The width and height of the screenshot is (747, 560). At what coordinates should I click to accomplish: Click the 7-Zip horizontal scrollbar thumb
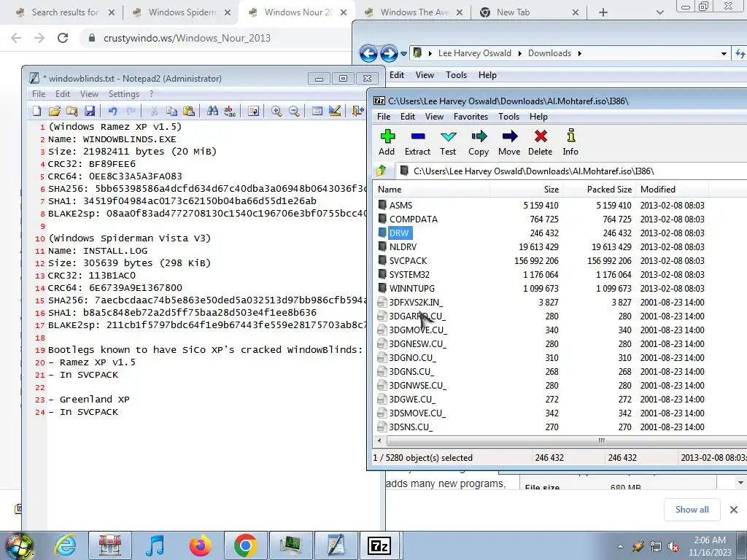[601, 440]
